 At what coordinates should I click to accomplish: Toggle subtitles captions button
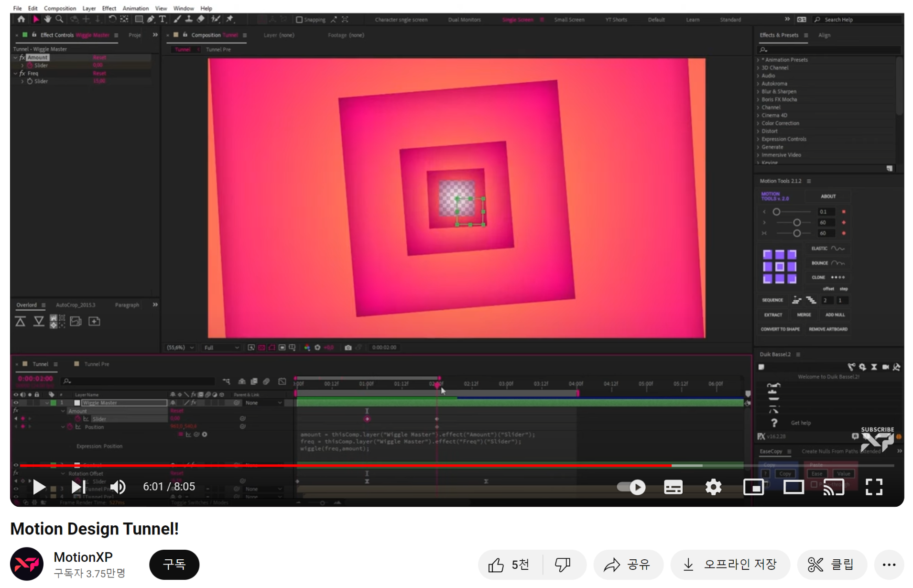(x=673, y=487)
